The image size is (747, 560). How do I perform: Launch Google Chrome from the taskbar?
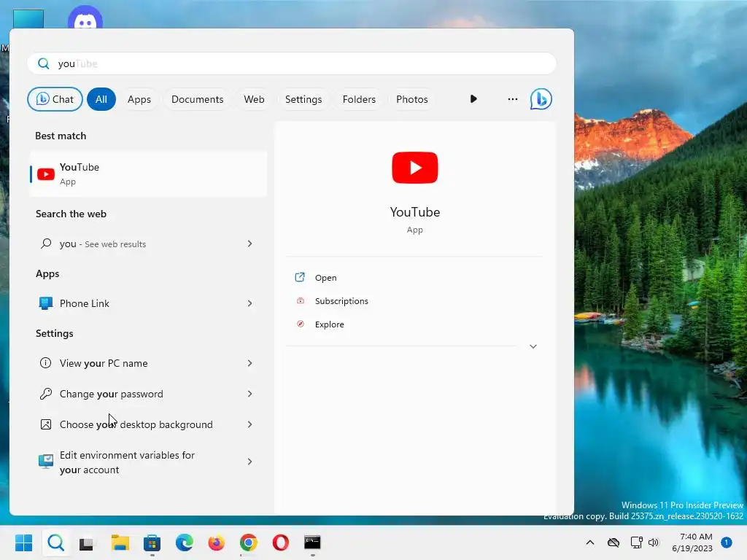(x=249, y=542)
